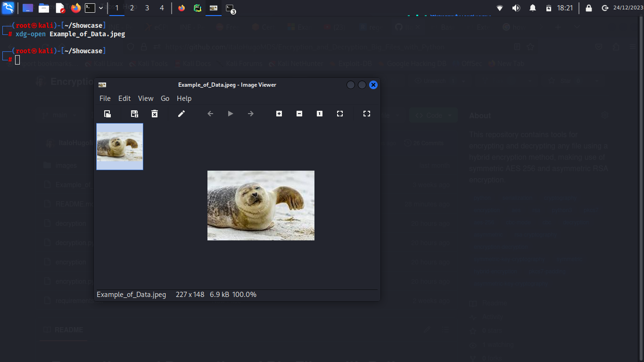
Task: Go to the previous image arrow
Action: [211, 114]
